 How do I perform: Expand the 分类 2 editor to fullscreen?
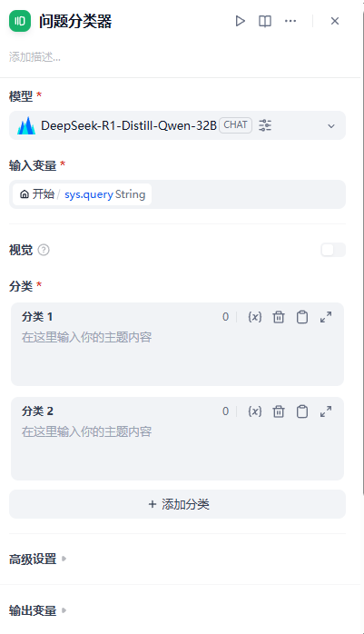pyautogui.click(x=326, y=411)
